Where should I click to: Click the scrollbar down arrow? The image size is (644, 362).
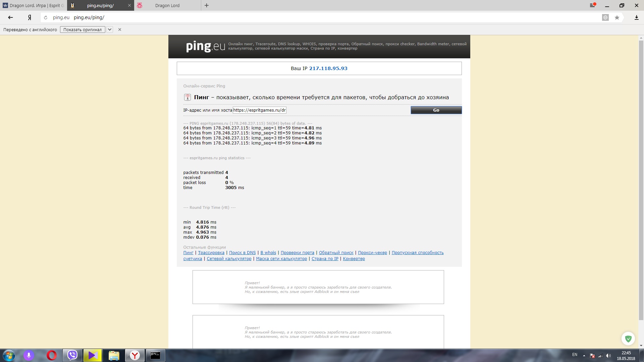point(641,346)
